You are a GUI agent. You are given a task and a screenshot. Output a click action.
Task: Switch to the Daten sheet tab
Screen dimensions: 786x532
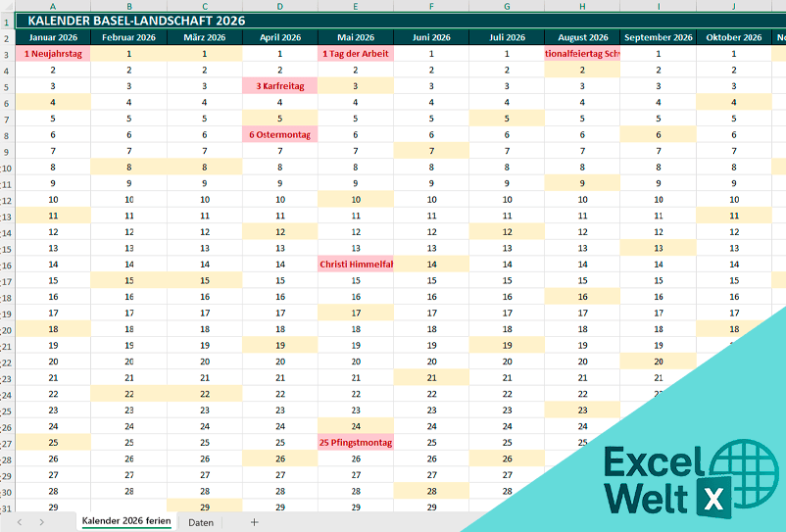(x=201, y=522)
